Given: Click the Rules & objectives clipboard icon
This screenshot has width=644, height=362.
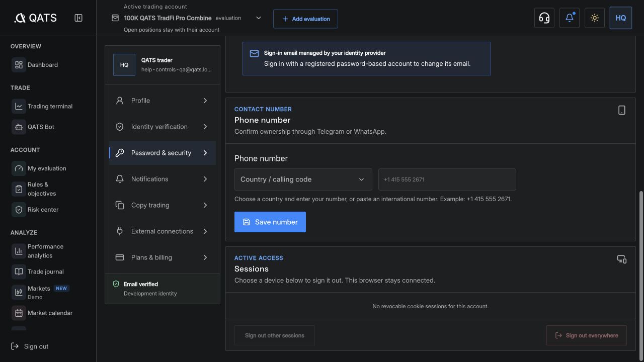Looking at the screenshot, I should (x=19, y=189).
